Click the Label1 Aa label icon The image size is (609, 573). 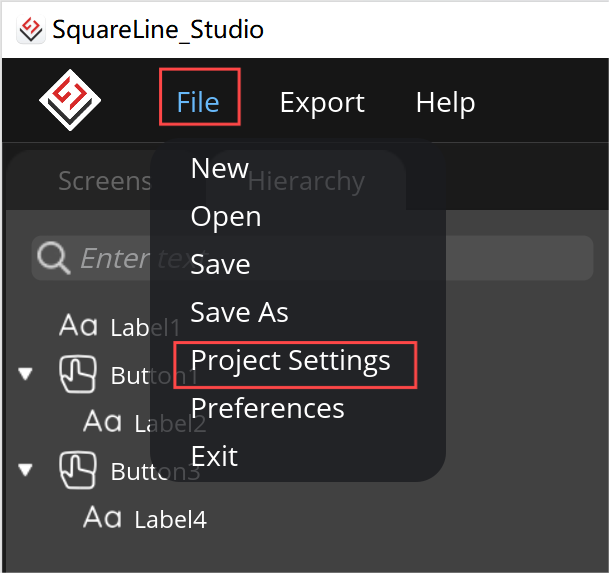(x=78, y=325)
